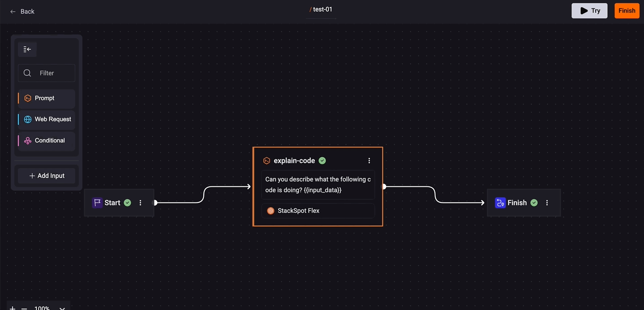The height and width of the screenshot is (310, 644).
Task: Click the Conditional branch icon
Action: click(x=28, y=141)
